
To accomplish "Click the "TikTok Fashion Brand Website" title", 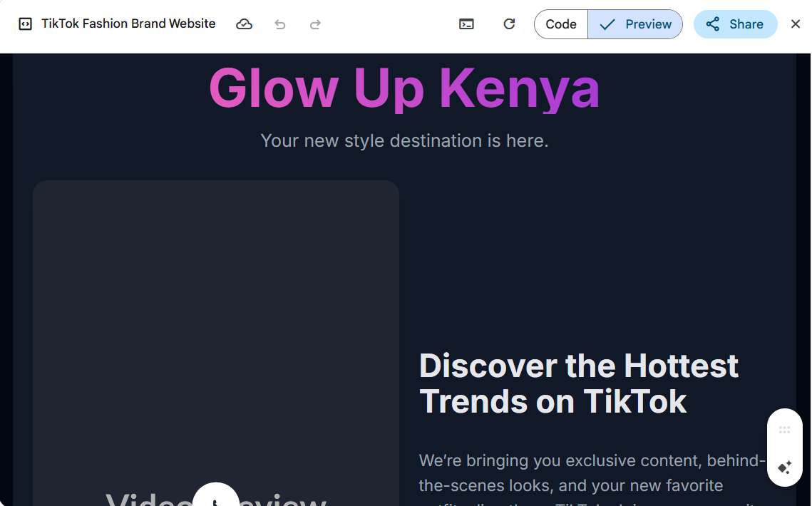I will coord(128,24).
